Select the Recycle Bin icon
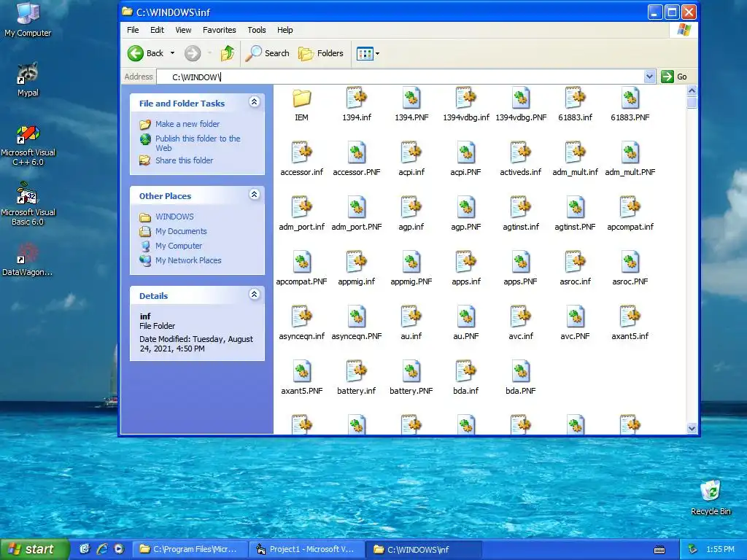The width and height of the screenshot is (747, 560). [711, 497]
